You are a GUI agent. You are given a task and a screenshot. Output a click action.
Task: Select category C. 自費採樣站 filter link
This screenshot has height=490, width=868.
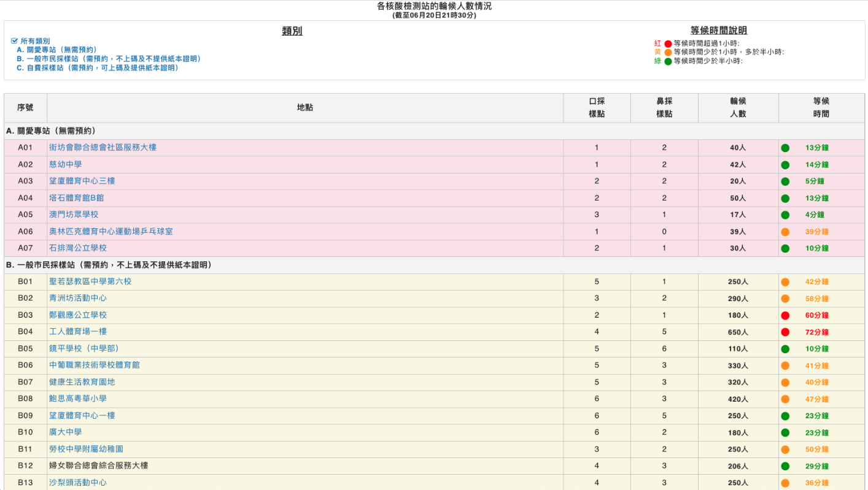98,68
